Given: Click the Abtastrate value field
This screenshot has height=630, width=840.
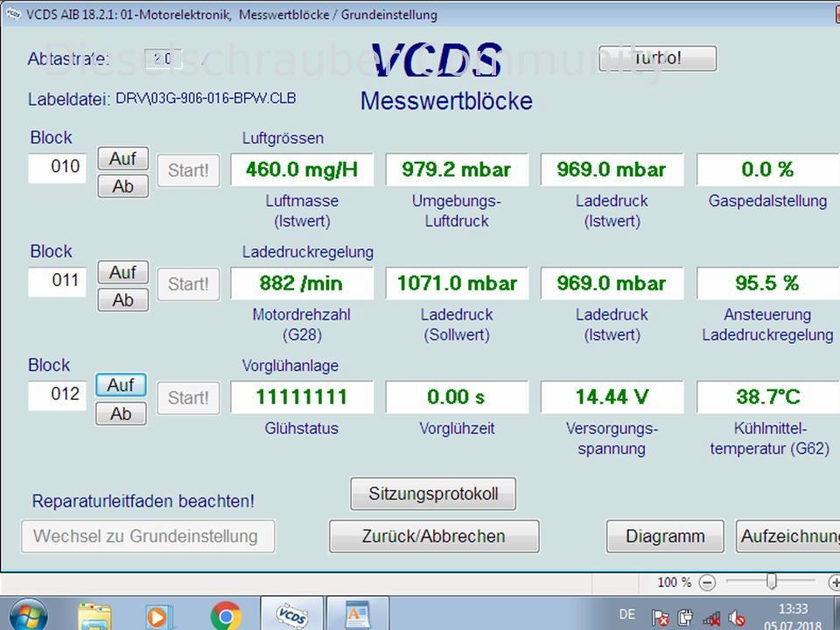Looking at the screenshot, I should tap(164, 59).
